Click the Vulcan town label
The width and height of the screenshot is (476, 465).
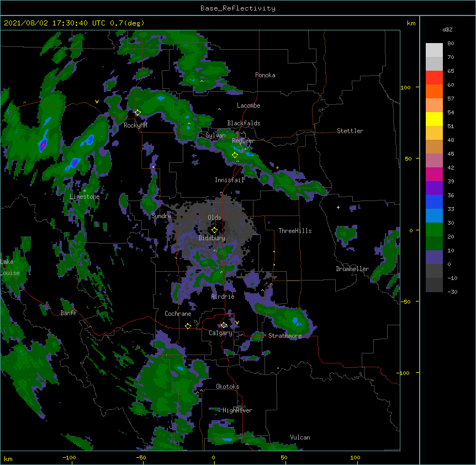(300, 437)
